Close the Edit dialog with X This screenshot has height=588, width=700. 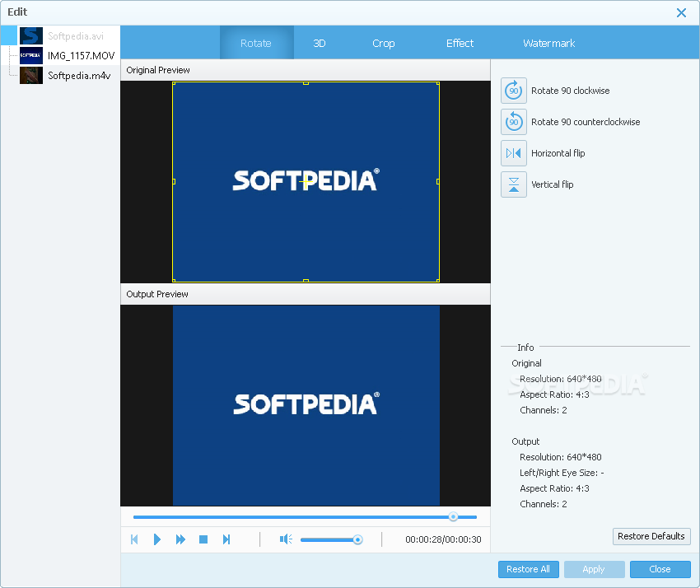(x=681, y=12)
